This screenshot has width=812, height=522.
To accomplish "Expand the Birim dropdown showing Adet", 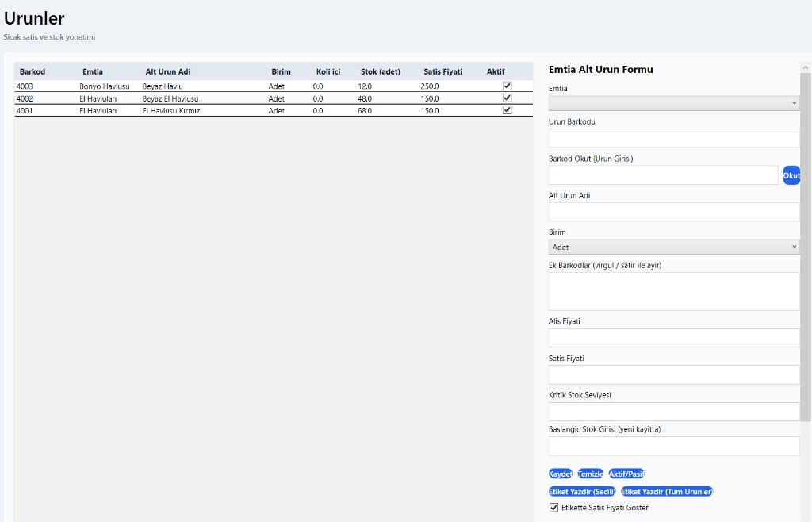I will coord(674,248).
